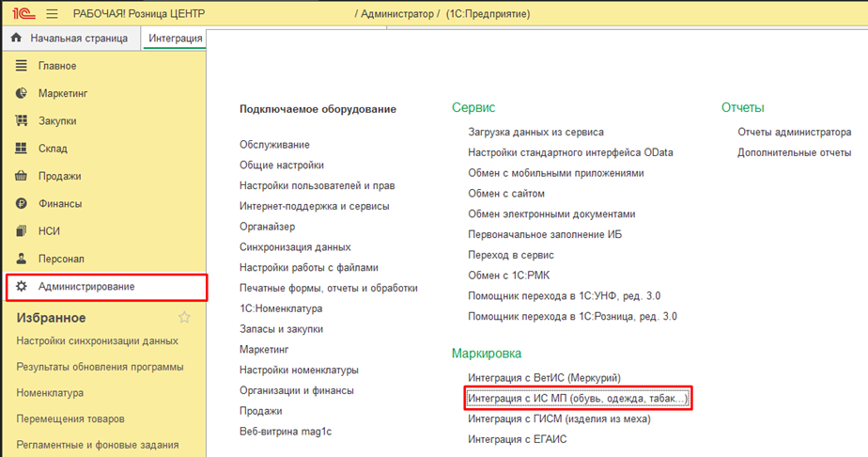Open 1С:Номенклатура link
The image size is (868, 457).
point(281,308)
